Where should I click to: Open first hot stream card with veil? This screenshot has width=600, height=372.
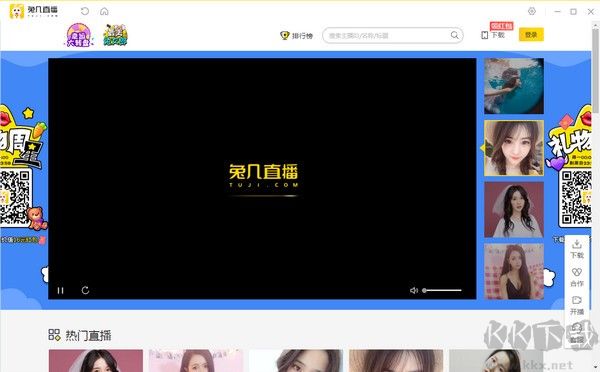coord(96,361)
